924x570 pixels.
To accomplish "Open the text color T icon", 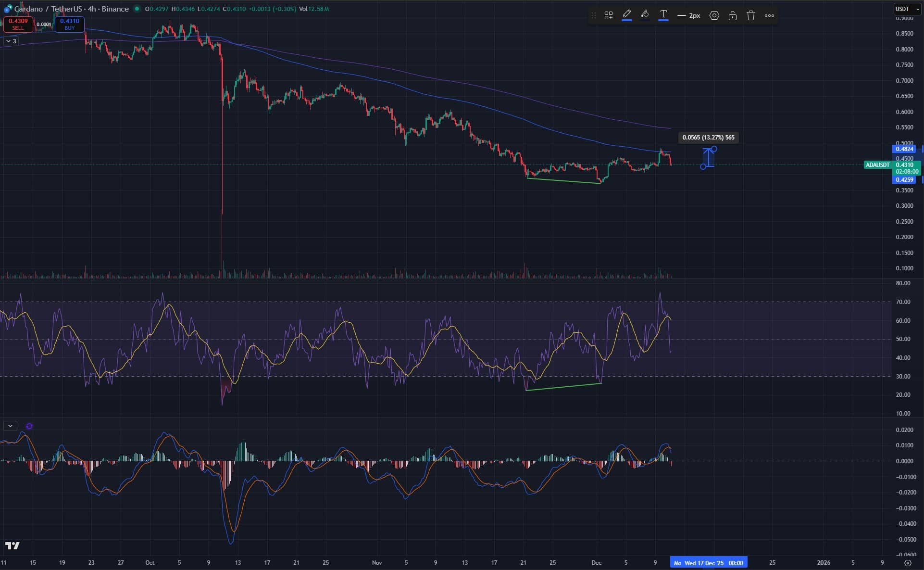I will pos(663,15).
